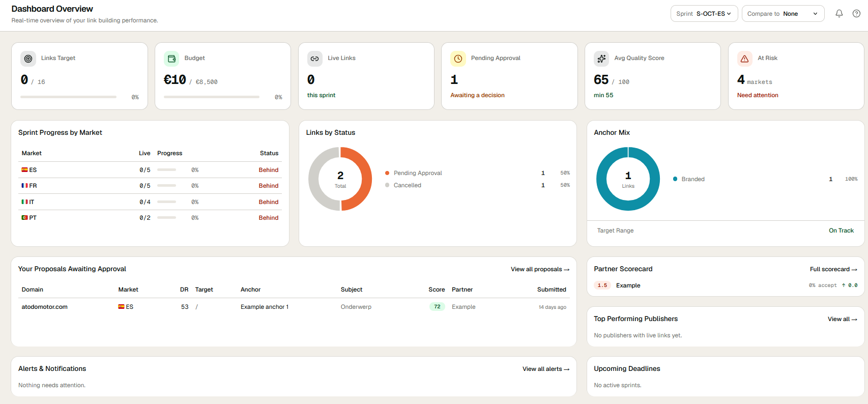868x404 pixels.
Task: Open View all publishers link
Action: point(842,319)
